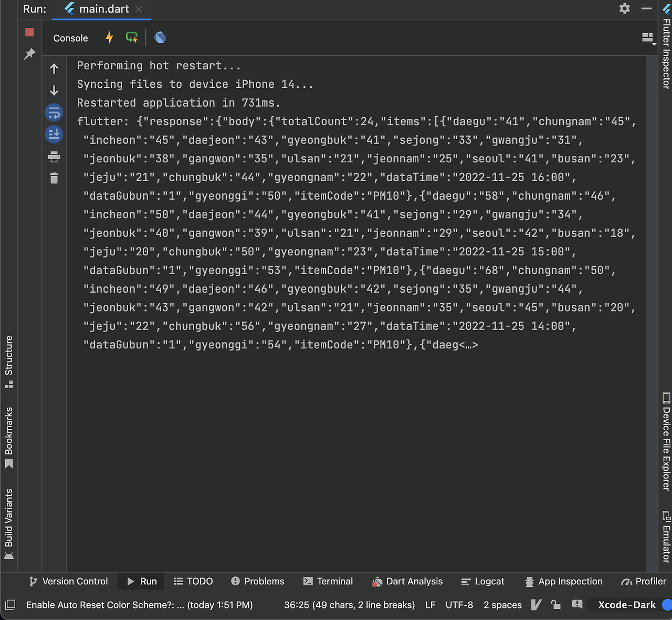This screenshot has height=620, width=672.
Task: Click the V plugin status bar icon
Action: (x=536, y=605)
